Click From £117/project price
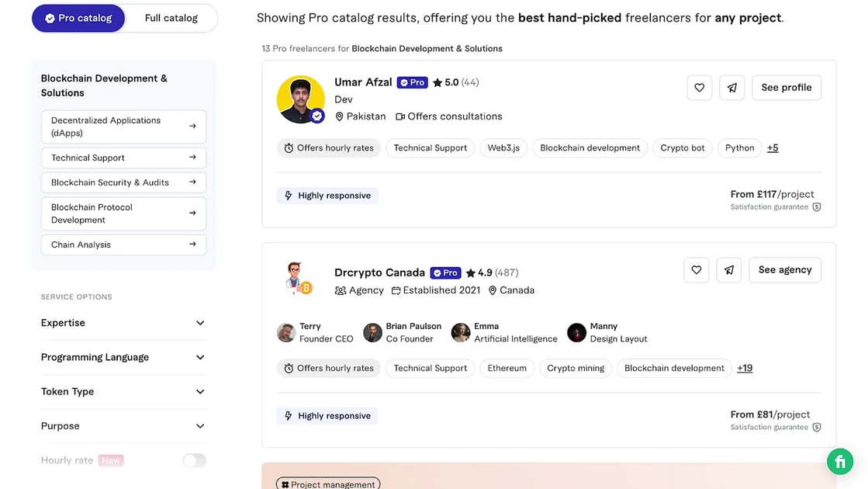Image resolution: width=868 pixels, height=489 pixels. tap(773, 194)
